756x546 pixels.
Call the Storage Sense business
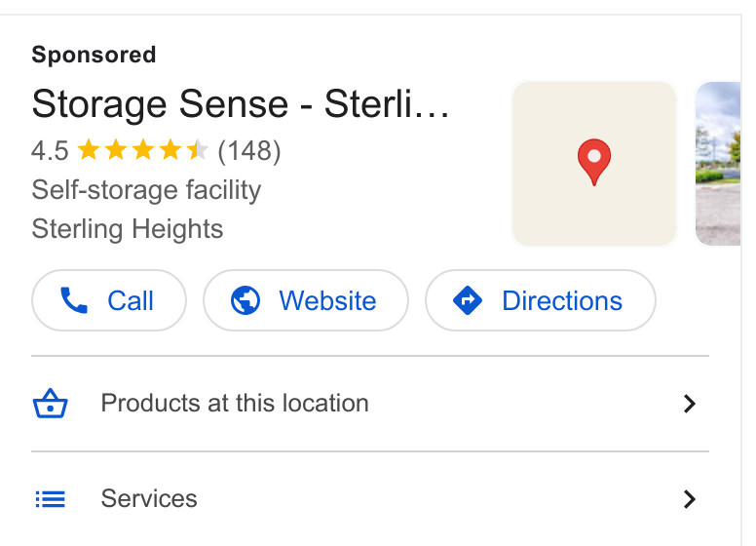(x=109, y=300)
